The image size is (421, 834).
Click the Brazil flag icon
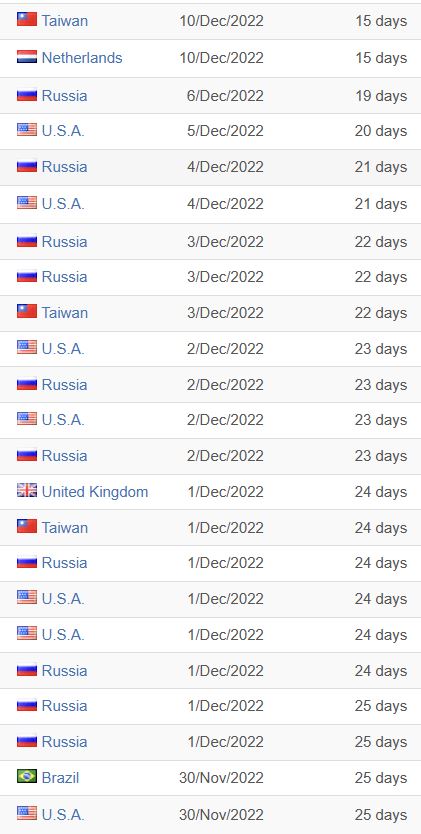[27, 776]
